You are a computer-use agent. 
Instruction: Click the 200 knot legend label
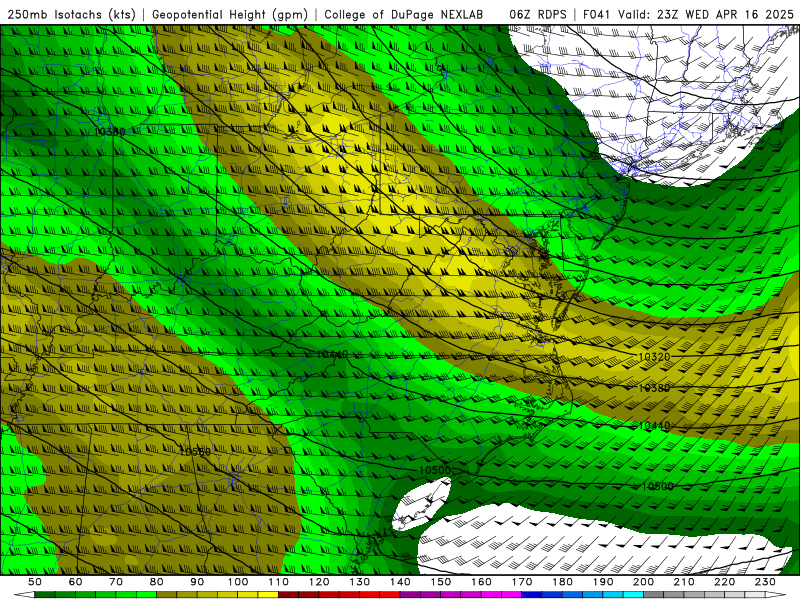click(x=643, y=582)
